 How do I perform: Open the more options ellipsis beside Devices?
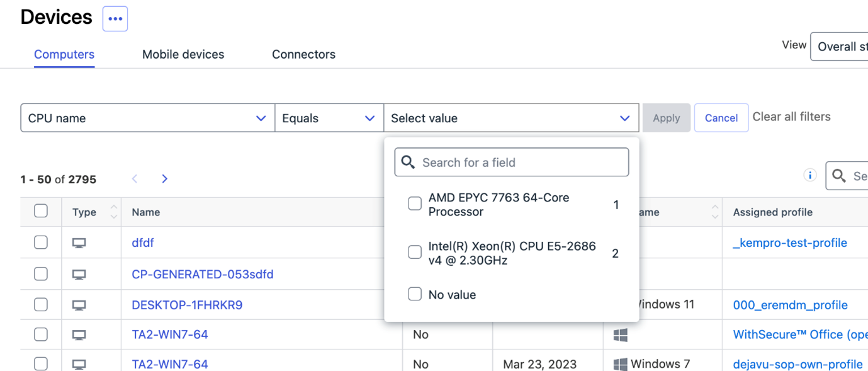pos(115,19)
